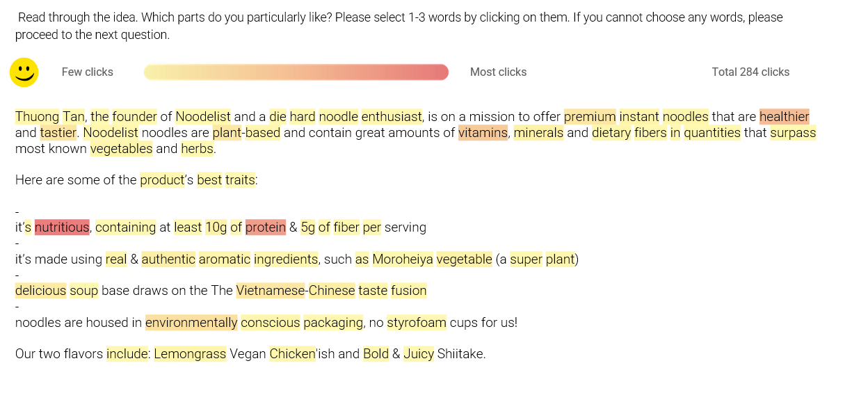Choose the word "enthusiast"
Viewport: 868px width, 409px height.
coord(392,117)
